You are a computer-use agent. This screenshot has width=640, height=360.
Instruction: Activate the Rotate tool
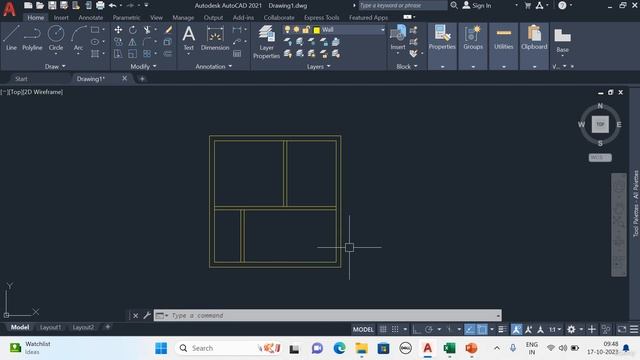pos(133,30)
